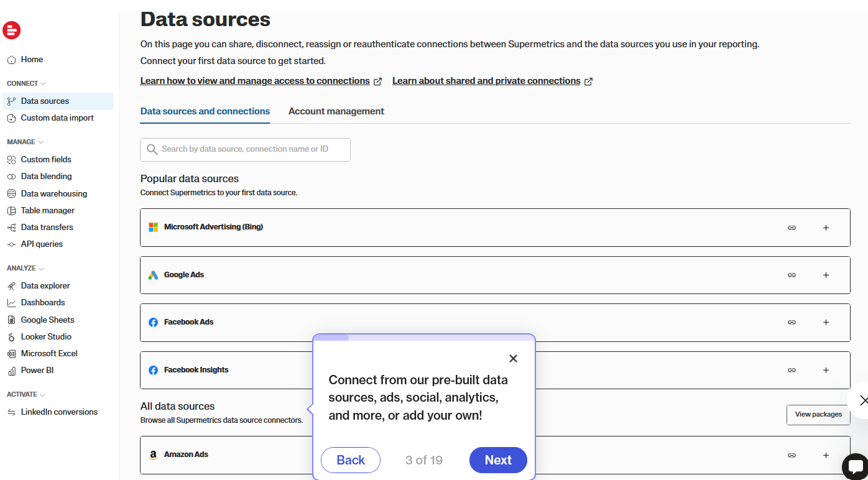Click the Google Ads logo
The height and width of the screenshot is (480, 868).
pyautogui.click(x=153, y=275)
